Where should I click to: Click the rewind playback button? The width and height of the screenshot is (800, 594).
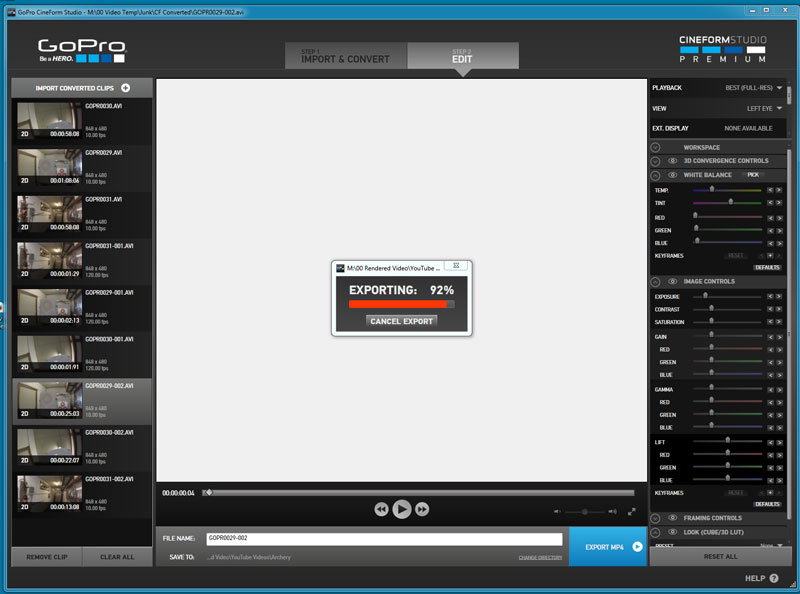pyautogui.click(x=381, y=509)
